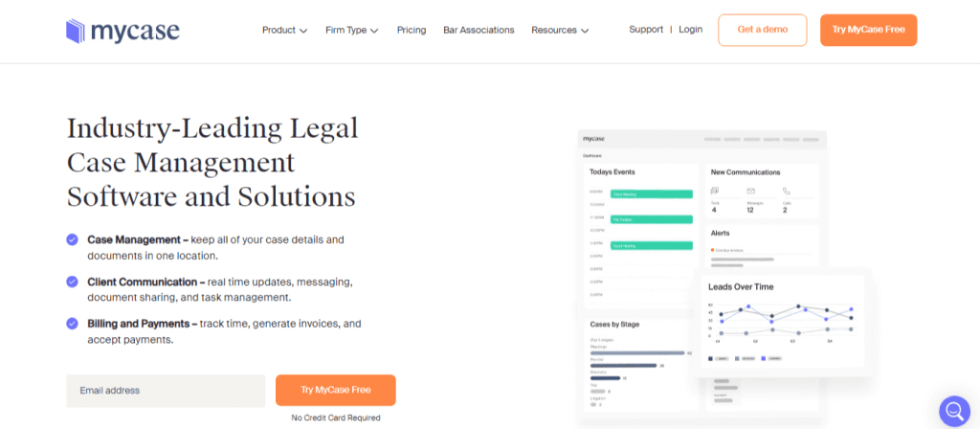This screenshot has width=980, height=429.
Task: Expand the Resources dropdown menu
Action: click(x=560, y=30)
